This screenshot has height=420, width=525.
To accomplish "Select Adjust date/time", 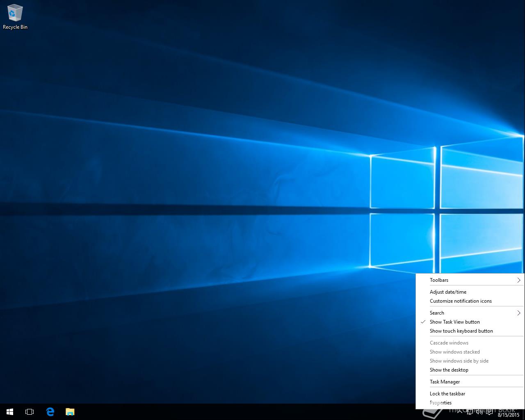I will [470, 292].
